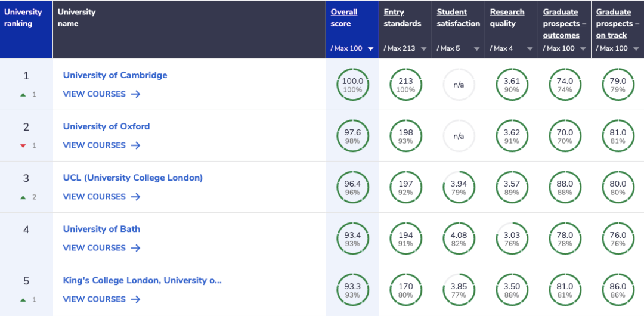
Task: Click King's overall score 93.3 circle
Action: click(x=353, y=290)
